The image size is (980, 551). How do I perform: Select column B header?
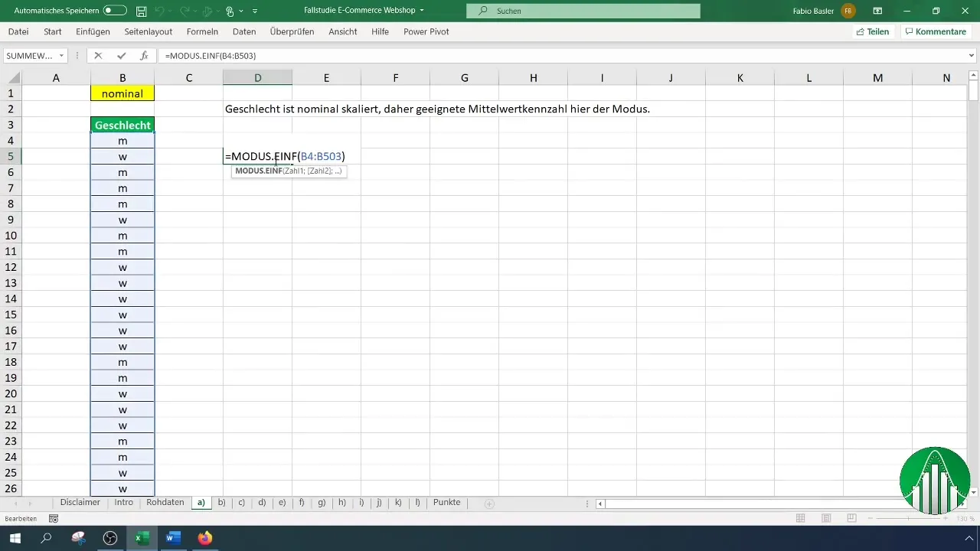tap(122, 78)
